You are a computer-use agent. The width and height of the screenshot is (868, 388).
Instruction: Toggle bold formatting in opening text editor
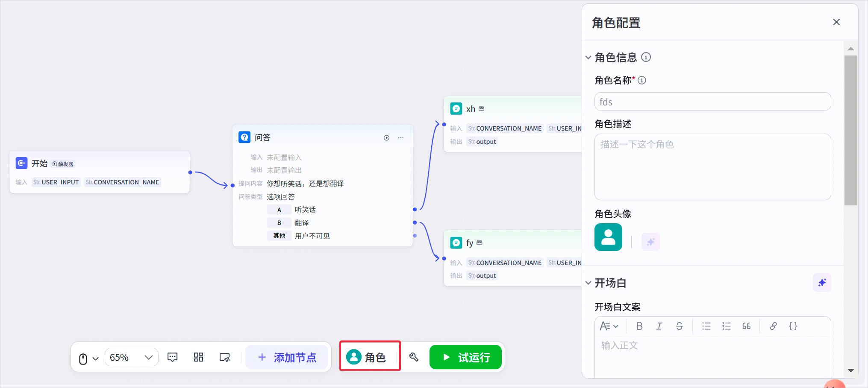[639, 326]
